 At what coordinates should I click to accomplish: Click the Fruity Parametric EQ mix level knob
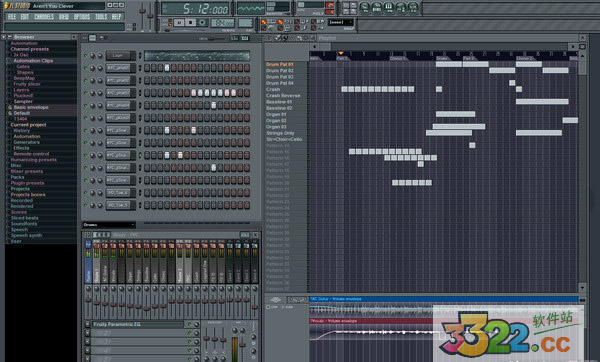pos(196,324)
